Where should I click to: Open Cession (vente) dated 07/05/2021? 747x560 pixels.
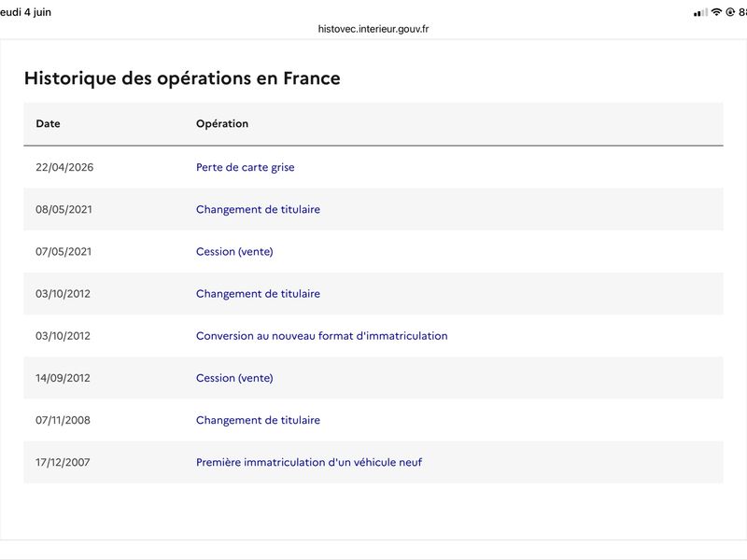click(x=234, y=251)
